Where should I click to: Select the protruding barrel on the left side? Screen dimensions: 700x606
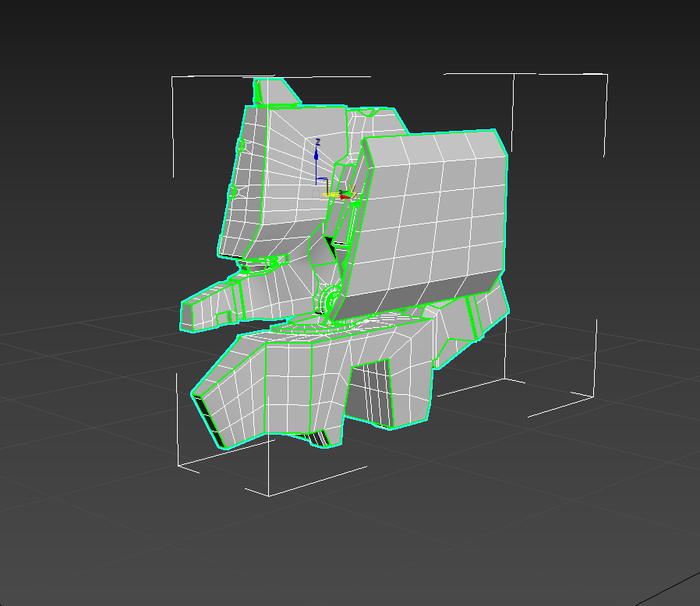point(210,306)
